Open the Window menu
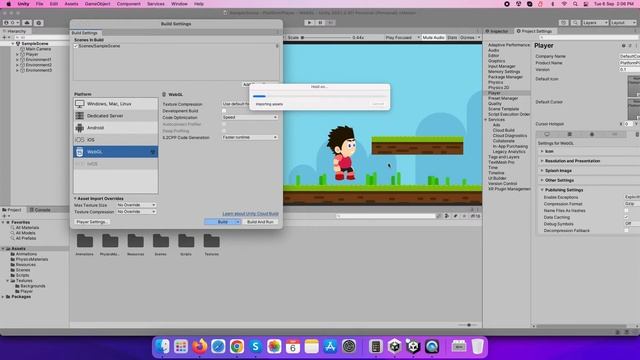This screenshot has width=640, height=360. [179, 4]
